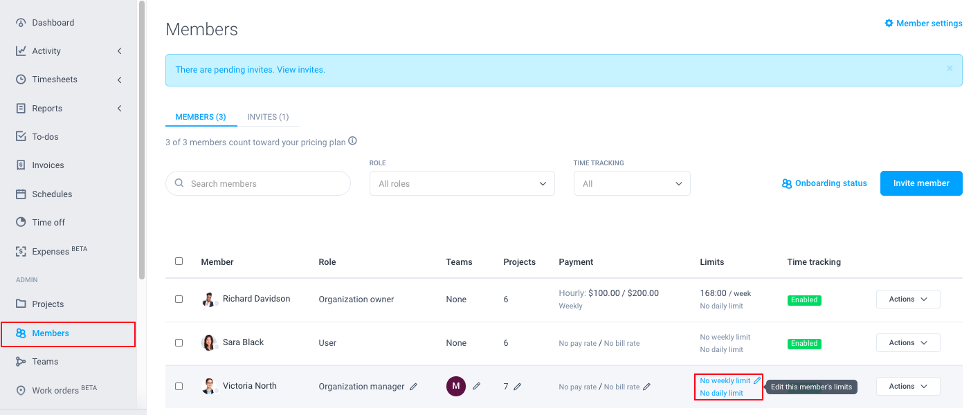This screenshot has width=980, height=415.
Task: Open Schedules in the sidebar
Action: (x=52, y=194)
